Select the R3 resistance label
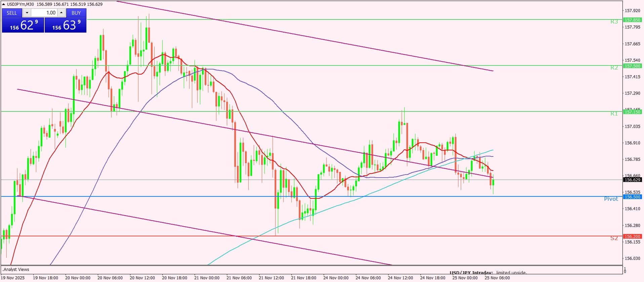 point(614,22)
